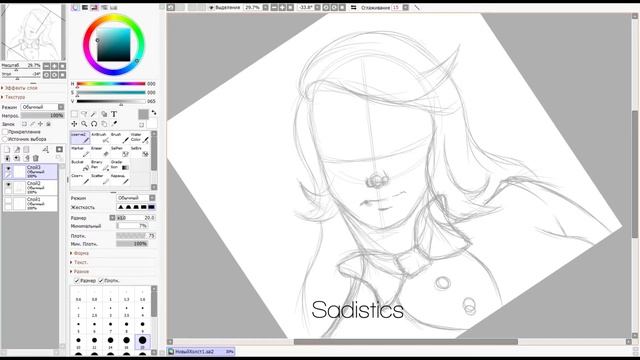
Task: Choose the Gradation tool preset
Action: 120,165
